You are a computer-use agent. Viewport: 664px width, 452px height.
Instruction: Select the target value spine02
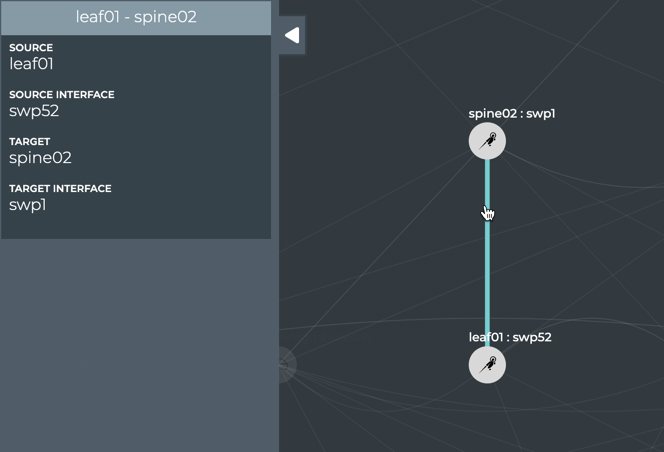pyautogui.click(x=40, y=158)
